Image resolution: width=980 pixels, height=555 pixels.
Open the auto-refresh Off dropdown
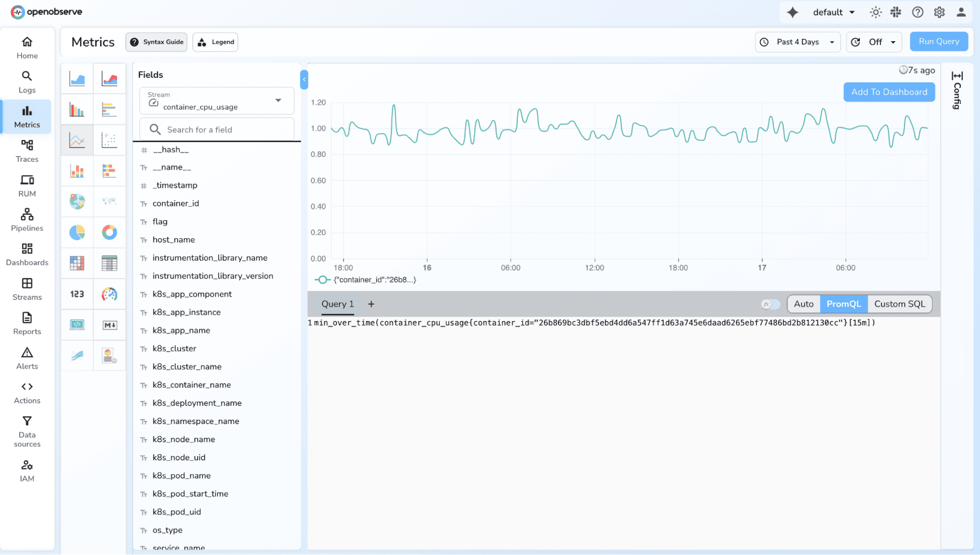tap(875, 42)
